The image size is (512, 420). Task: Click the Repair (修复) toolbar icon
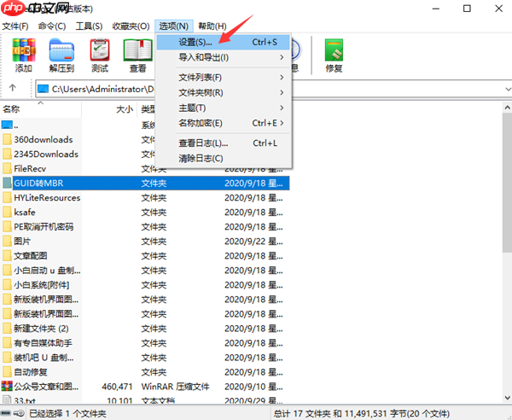coord(334,50)
